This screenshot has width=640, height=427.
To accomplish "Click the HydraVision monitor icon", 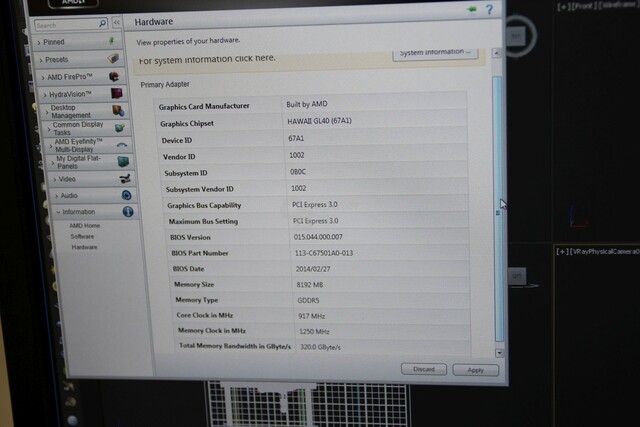I will [x=117, y=93].
